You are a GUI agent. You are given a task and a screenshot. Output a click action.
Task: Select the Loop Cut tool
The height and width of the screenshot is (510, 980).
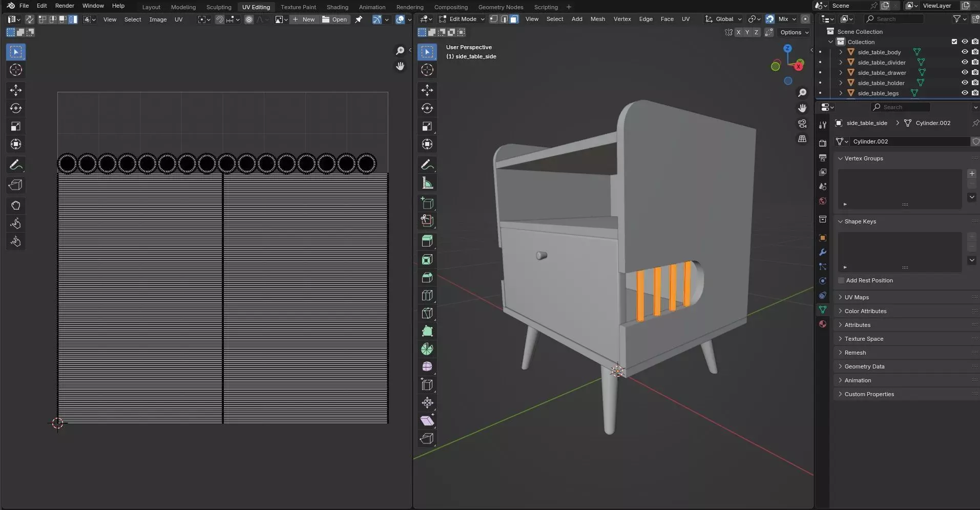427,295
